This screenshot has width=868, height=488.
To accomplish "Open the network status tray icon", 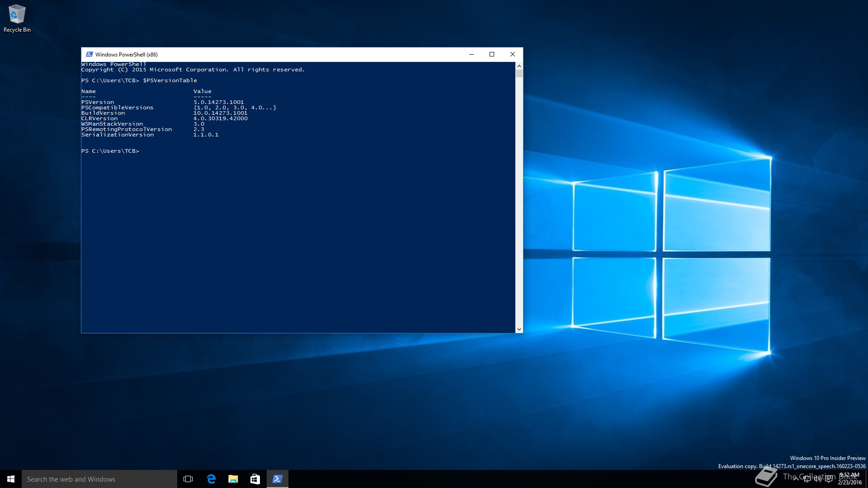I will [x=807, y=479].
